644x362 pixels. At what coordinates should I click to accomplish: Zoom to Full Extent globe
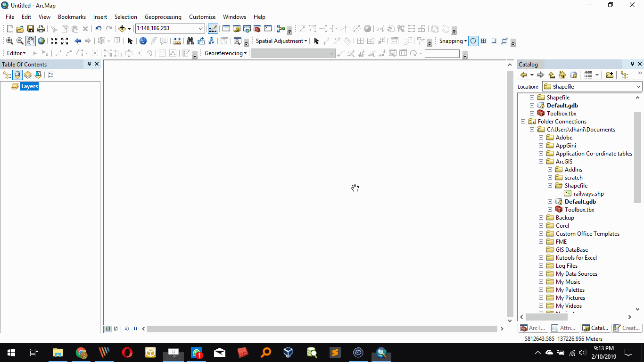tap(41, 41)
